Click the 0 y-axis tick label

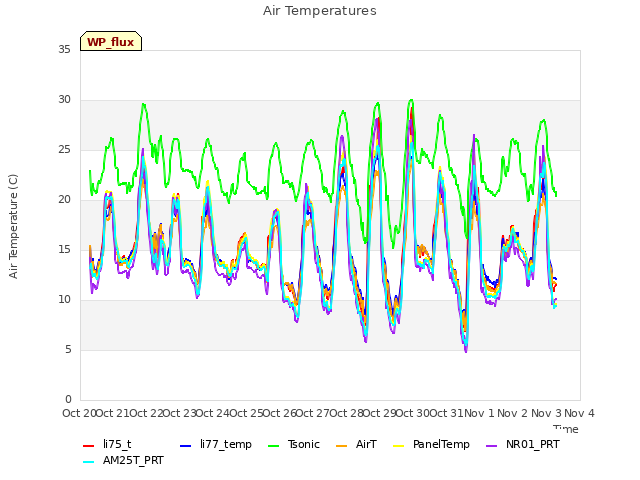(68, 400)
